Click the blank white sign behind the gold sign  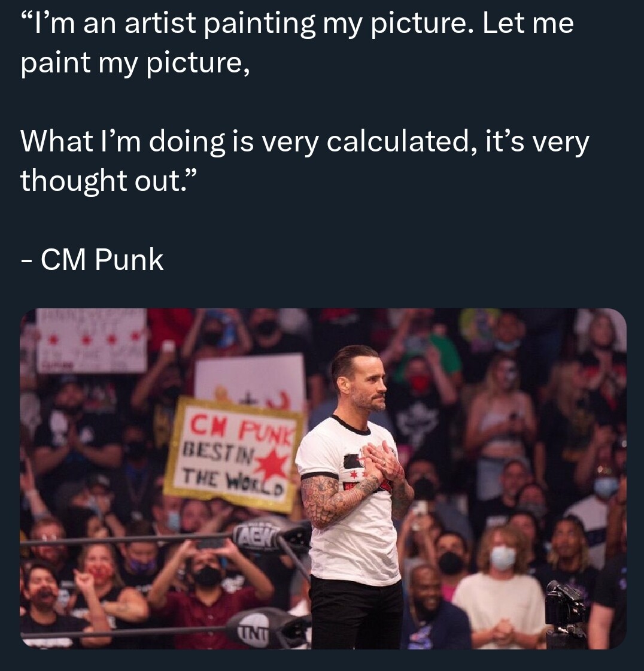click(250, 378)
